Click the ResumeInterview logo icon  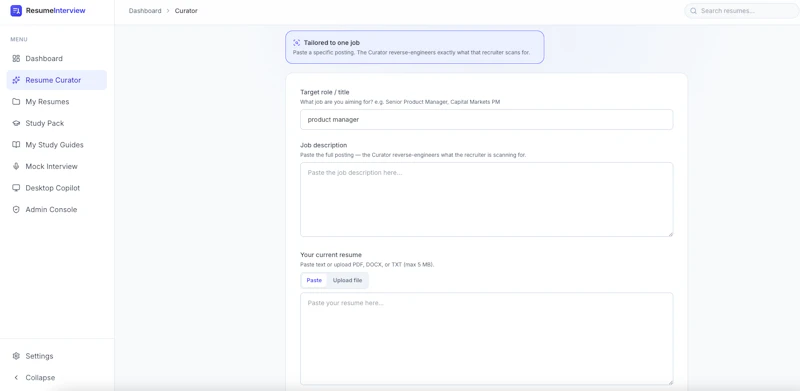pyautogui.click(x=16, y=10)
